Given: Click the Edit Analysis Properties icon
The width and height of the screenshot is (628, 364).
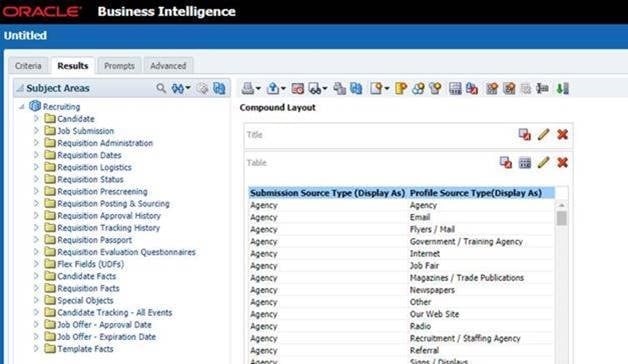Looking at the screenshot, I should [x=455, y=88].
